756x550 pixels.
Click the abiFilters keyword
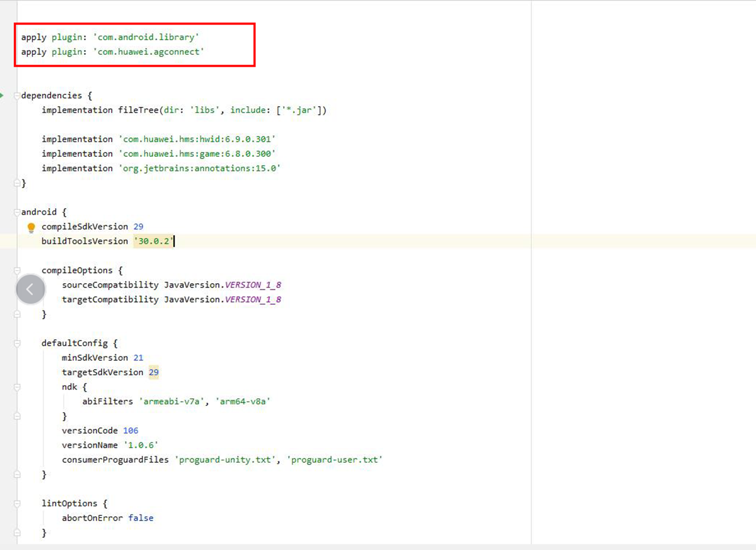pos(108,401)
